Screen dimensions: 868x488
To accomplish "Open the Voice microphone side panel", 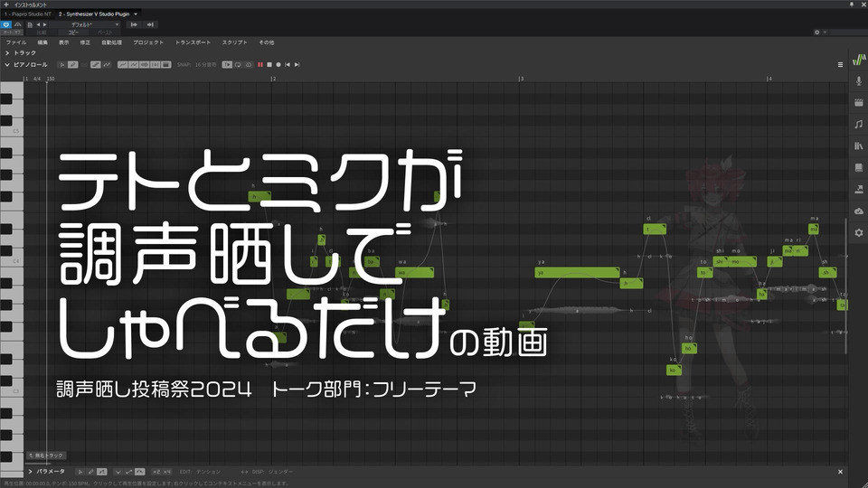I will coord(859,80).
